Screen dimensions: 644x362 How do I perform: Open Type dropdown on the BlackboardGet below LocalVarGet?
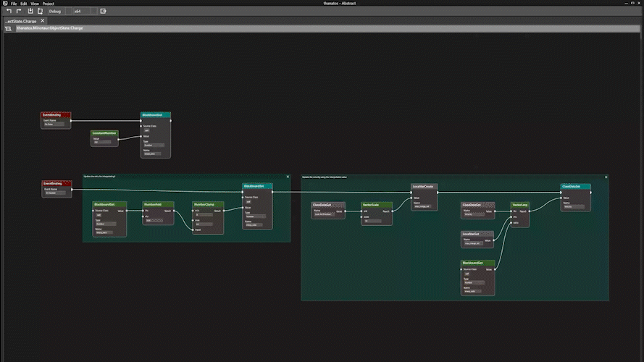coord(474,283)
